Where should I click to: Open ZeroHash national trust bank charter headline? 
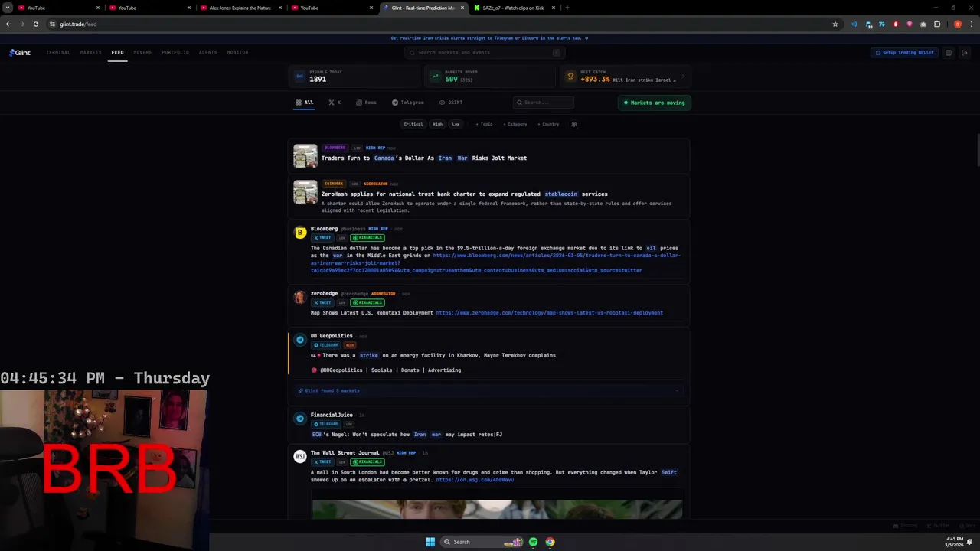pos(464,194)
